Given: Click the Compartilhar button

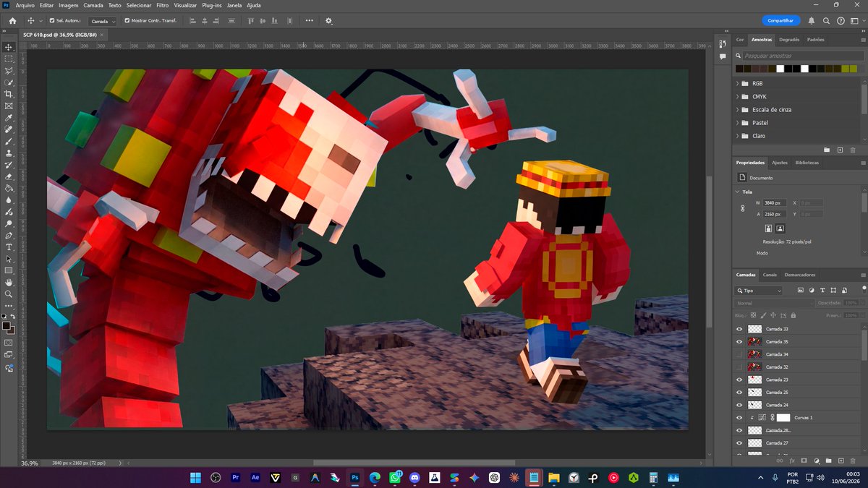Looking at the screenshot, I should 781,21.
